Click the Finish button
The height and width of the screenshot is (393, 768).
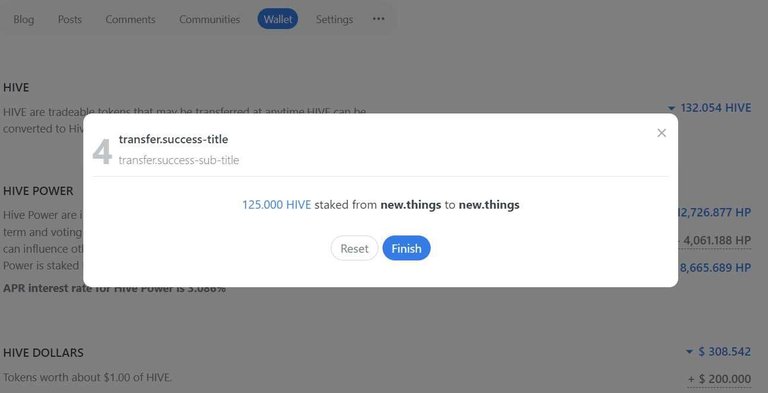click(x=406, y=248)
